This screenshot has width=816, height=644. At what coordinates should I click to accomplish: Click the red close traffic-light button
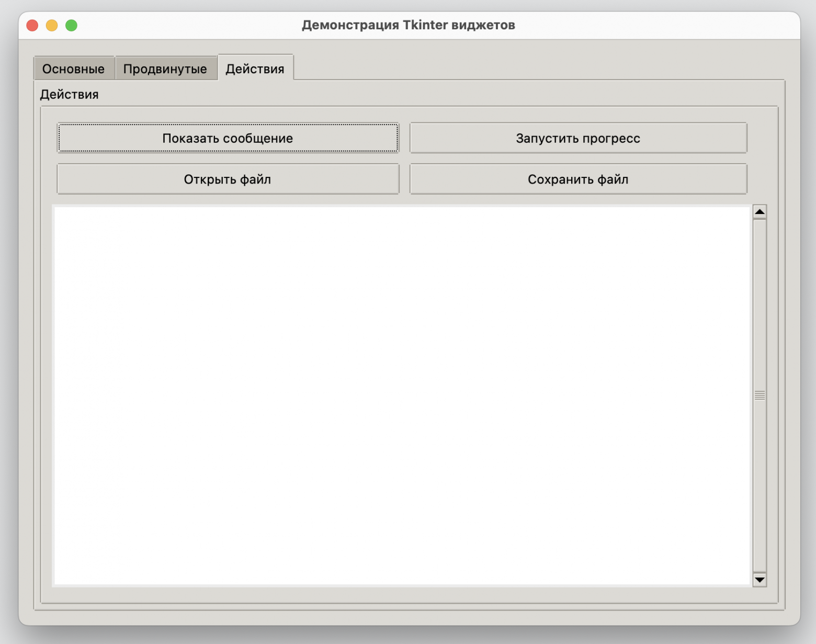[x=32, y=24]
